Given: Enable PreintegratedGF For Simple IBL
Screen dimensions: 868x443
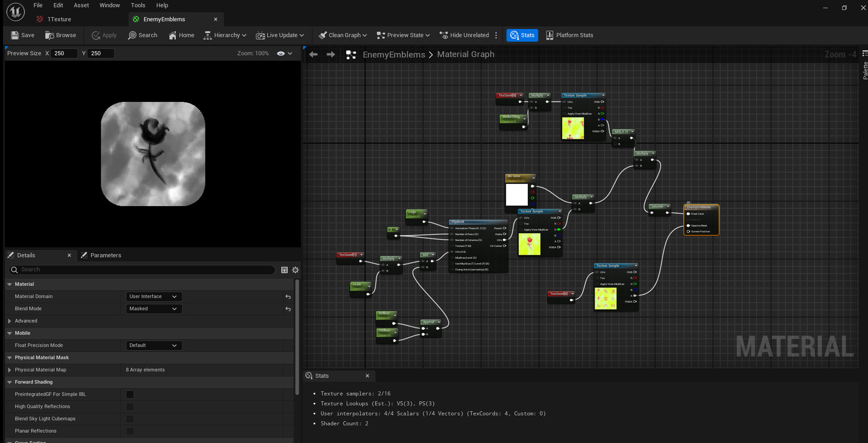Looking at the screenshot, I should coord(130,394).
